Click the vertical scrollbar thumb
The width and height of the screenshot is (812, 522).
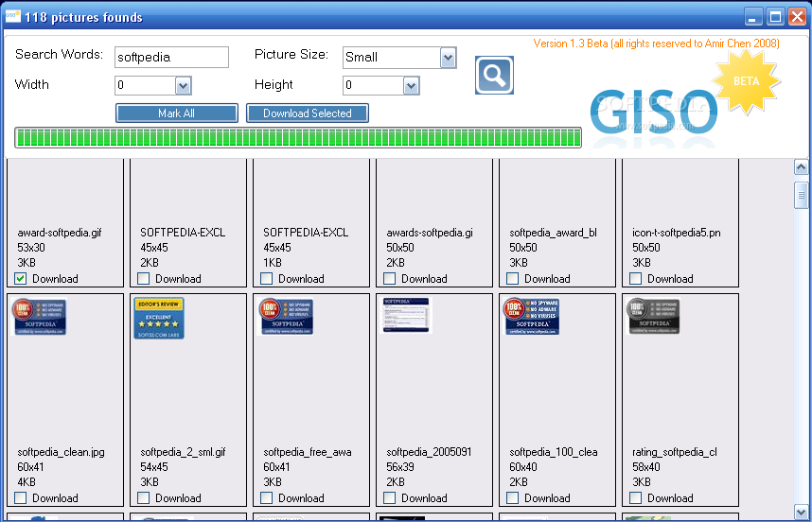point(802,195)
